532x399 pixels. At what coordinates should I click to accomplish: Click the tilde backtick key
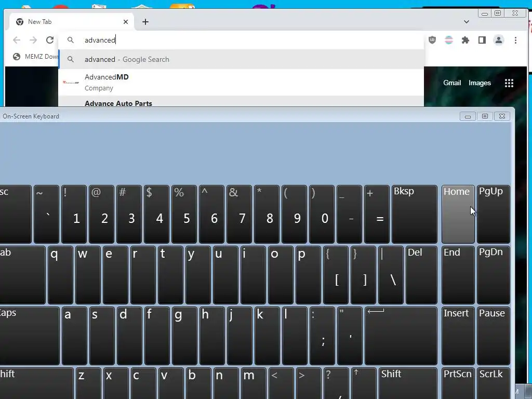point(46,214)
